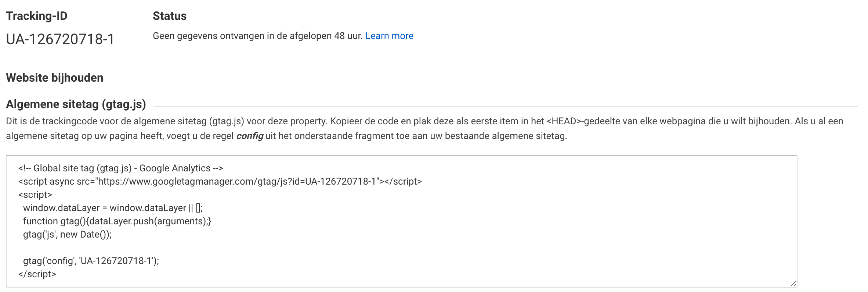Click the Website bijhouden heading
The height and width of the screenshot is (292, 868).
coord(55,78)
